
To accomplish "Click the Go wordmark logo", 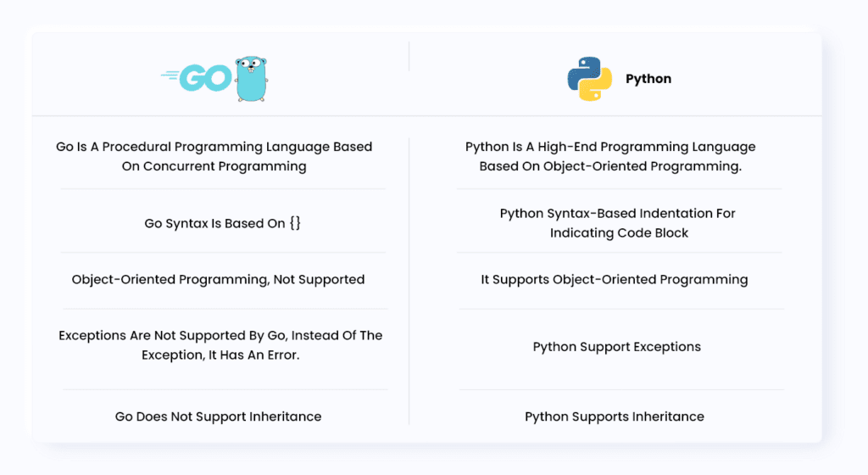I will click(x=197, y=78).
